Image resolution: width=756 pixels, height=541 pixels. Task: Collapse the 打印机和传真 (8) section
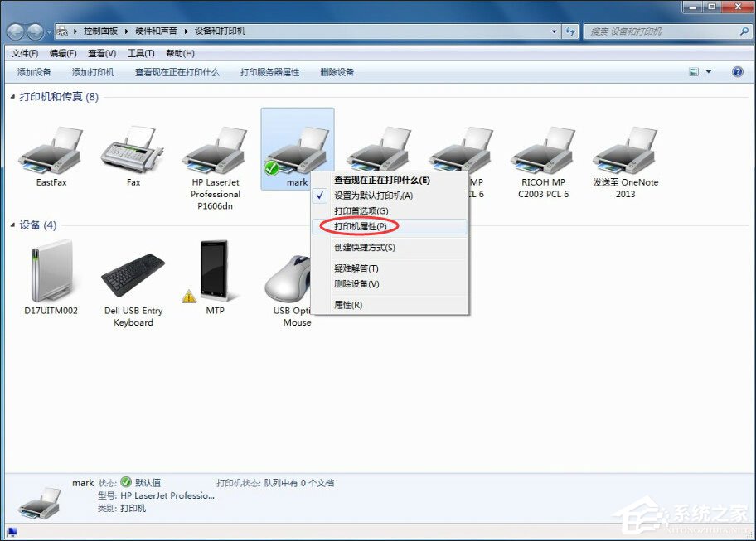[x=14, y=97]
